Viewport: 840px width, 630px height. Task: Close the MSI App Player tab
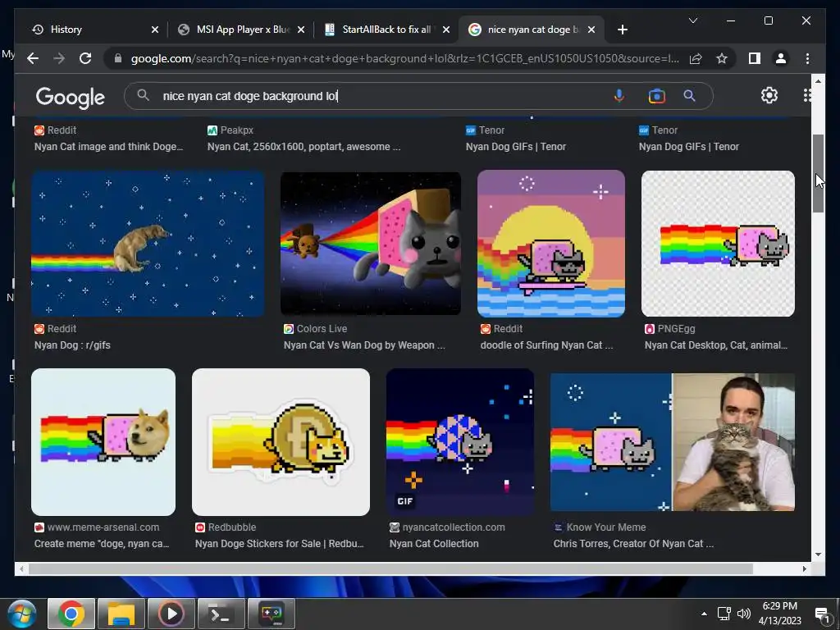301,30
